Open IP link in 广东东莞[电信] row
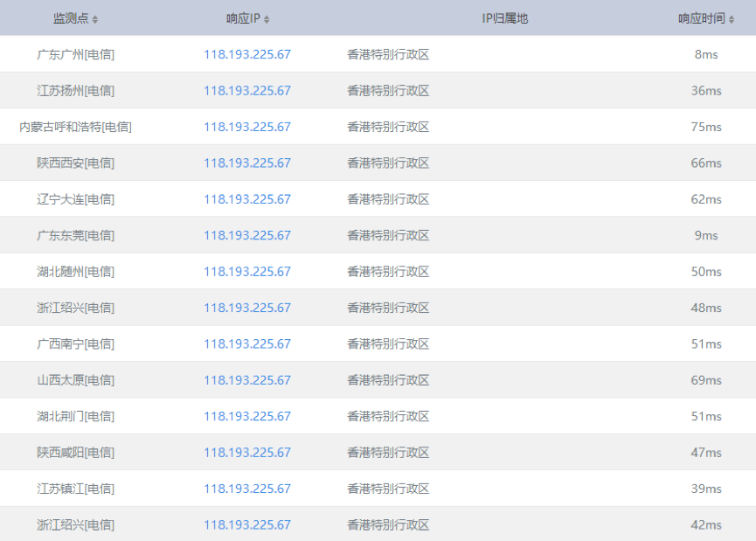This screenshot has height=541, width=756. coord(247,235)
